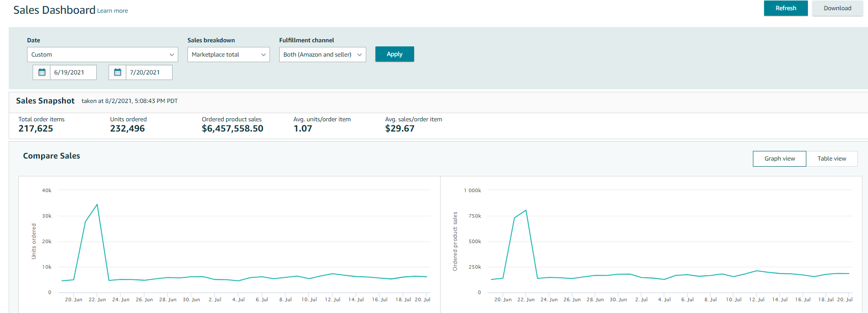This screenshot has height=313, width=868.
Task: Click the Refresh button
Action: [785, 8]
